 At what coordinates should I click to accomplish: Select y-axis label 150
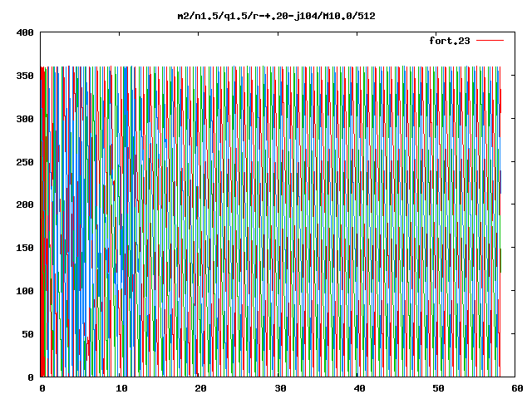25,248
